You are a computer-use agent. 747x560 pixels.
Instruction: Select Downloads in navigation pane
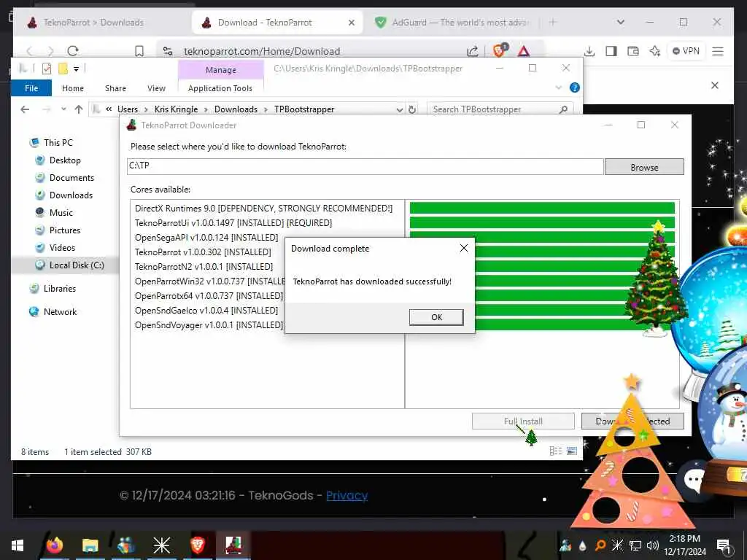coord(71,195)
